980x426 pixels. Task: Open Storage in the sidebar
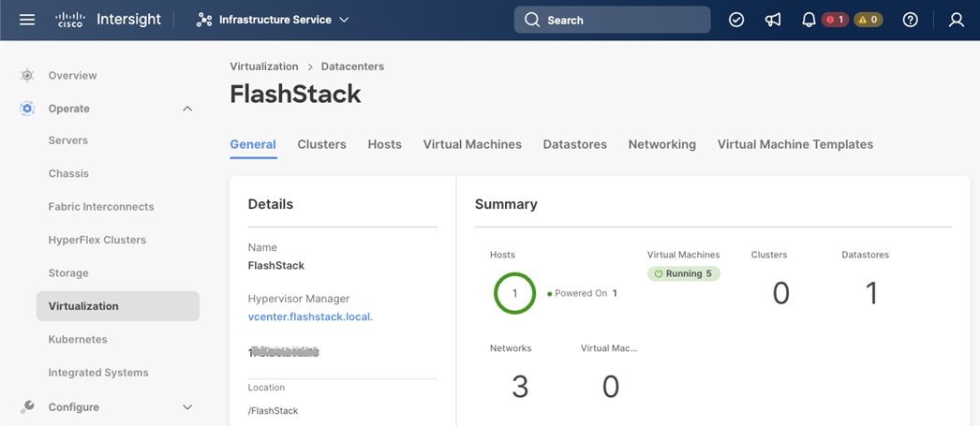click(x=68, y=273)
